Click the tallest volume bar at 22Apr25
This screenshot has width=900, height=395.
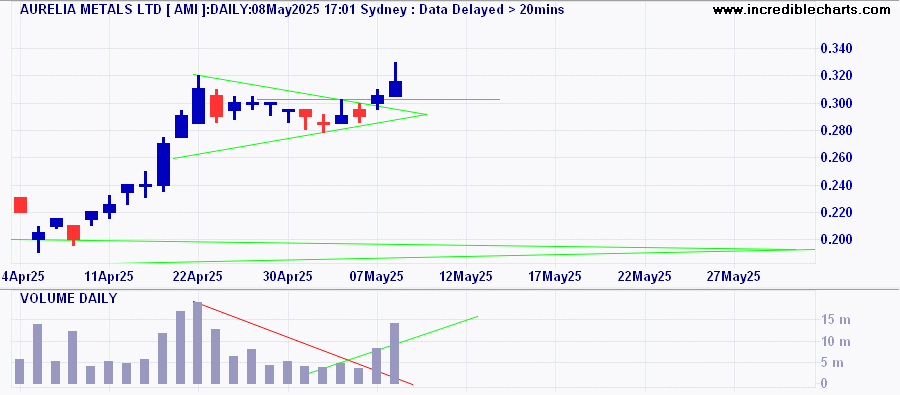pos(198,343)
